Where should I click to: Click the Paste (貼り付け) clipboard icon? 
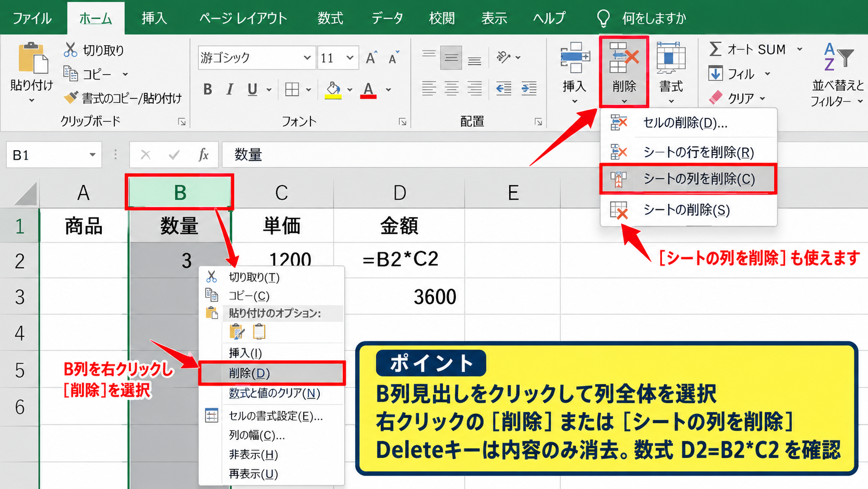(x=32, y=59)
